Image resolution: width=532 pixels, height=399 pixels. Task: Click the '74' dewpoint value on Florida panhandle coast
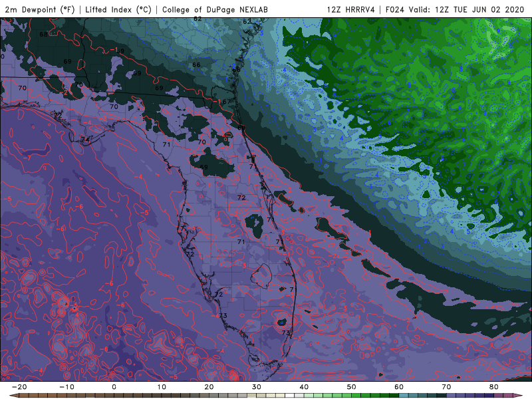click(x=85, y=140)
